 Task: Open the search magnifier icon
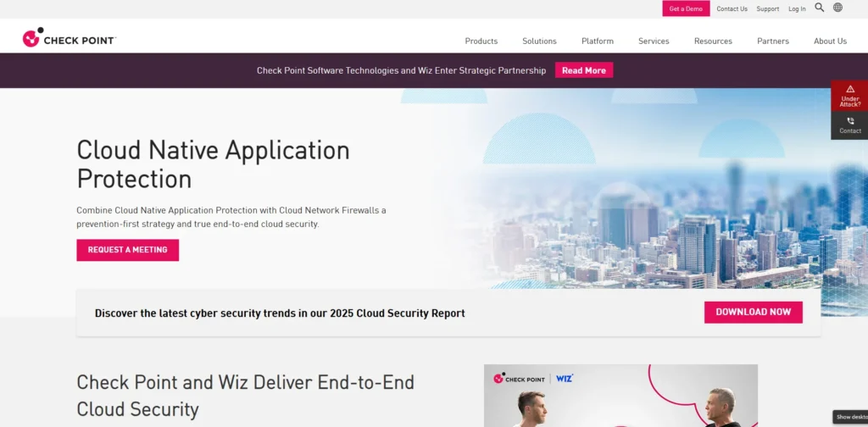tap(820, 8)
